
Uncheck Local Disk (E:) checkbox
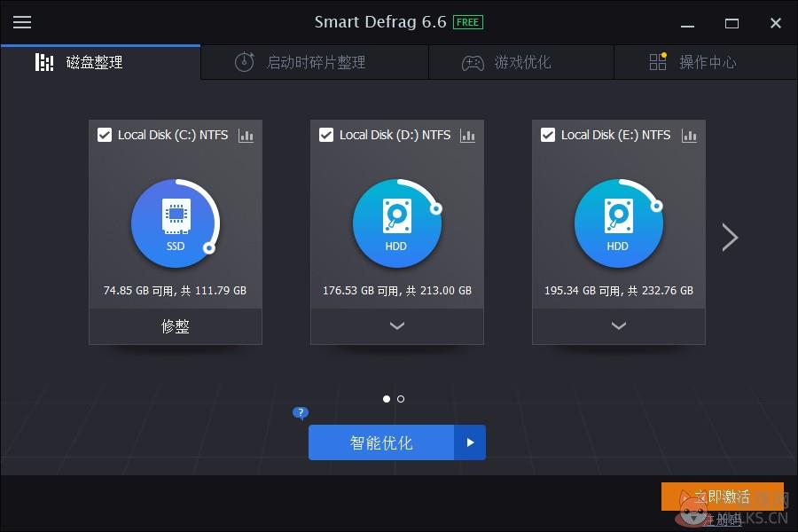pos(548,135)
